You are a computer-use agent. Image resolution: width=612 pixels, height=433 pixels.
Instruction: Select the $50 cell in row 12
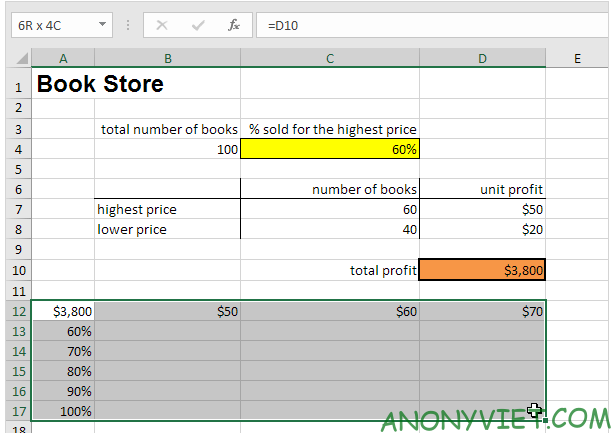[167, 311]
